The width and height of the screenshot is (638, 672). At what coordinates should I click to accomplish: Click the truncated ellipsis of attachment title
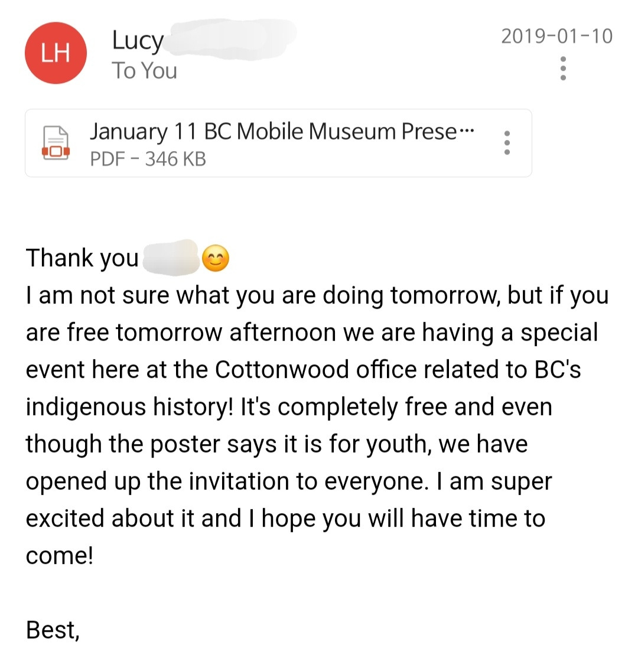click(467, 131)
